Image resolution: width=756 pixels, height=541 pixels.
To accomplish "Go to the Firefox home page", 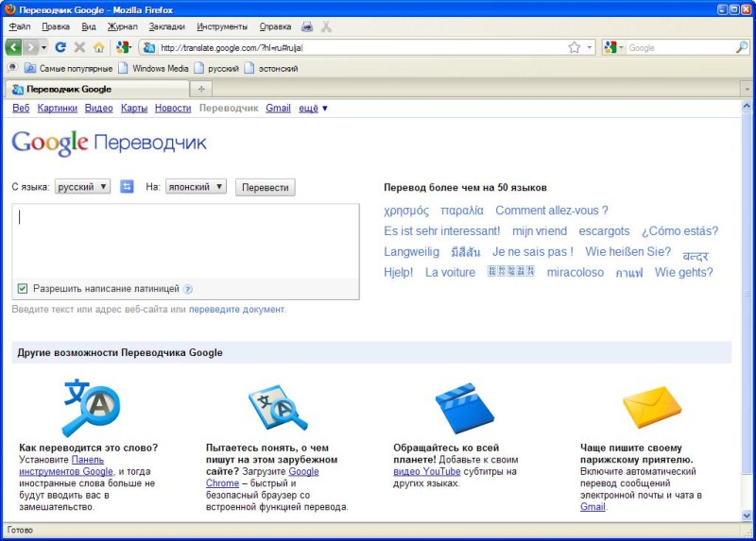I will [x=98, y=47].
